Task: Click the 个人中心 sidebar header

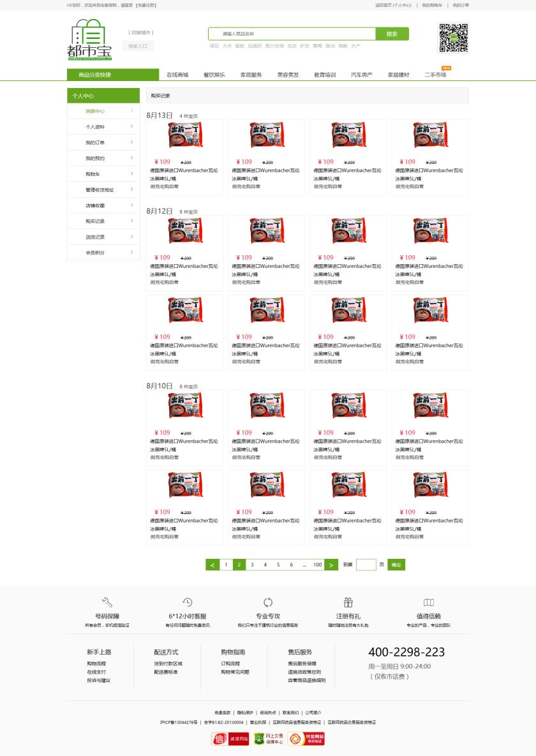Action: [103, 96]
